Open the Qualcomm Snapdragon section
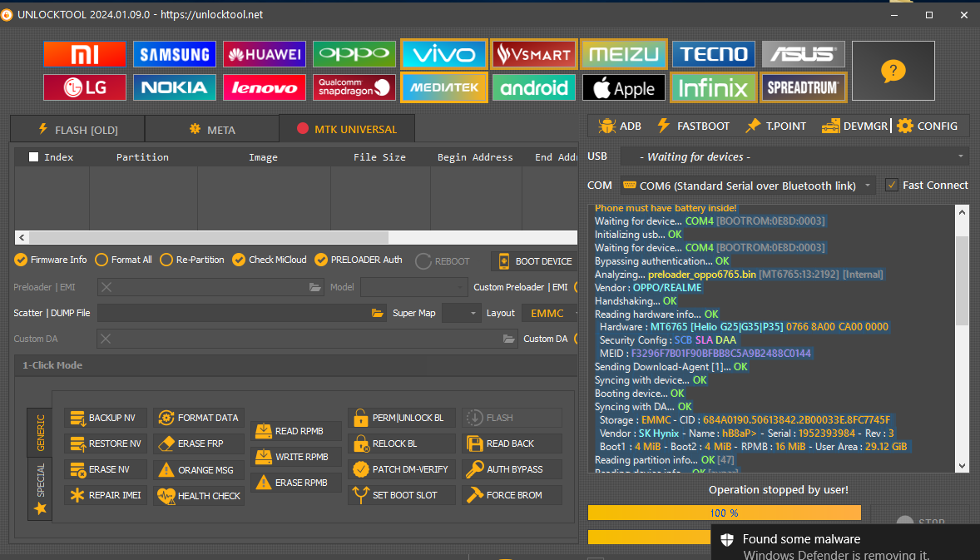The image size is (980, 560). [354, 87]
